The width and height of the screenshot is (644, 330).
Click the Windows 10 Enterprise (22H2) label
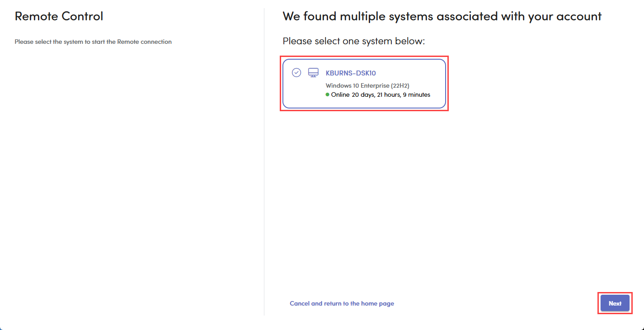(x=367, y=85)
